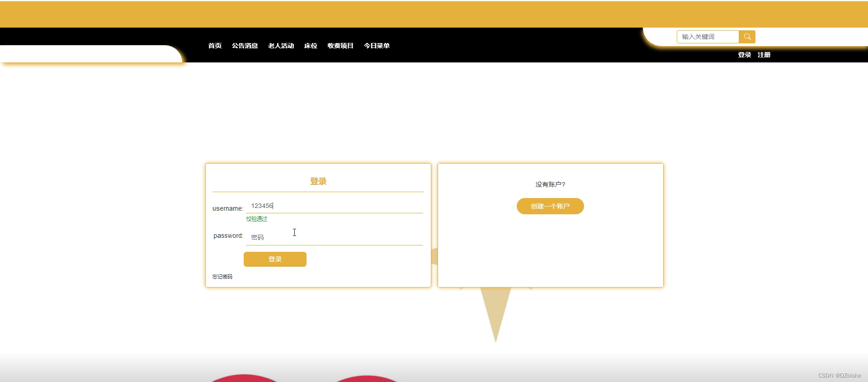The height and width of the screenshot is (382, 868).
Task: Submit with the yellow 登录 button
Action: click(275, 259)
